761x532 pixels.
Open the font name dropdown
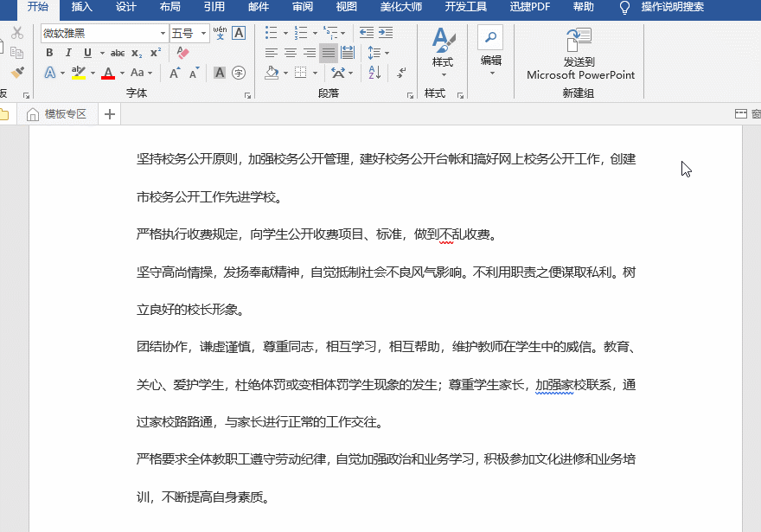[163, 33]
